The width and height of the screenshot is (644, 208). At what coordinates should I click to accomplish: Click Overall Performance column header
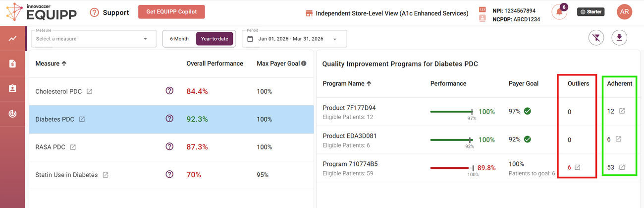click(215, 64)
